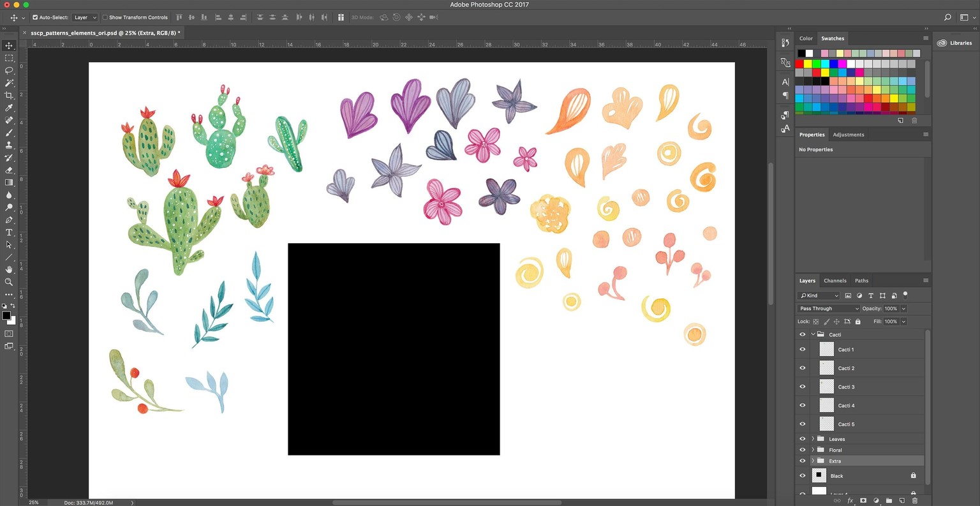Select the Zoom tool
This screenshot has height=506, width=980.
9,282
